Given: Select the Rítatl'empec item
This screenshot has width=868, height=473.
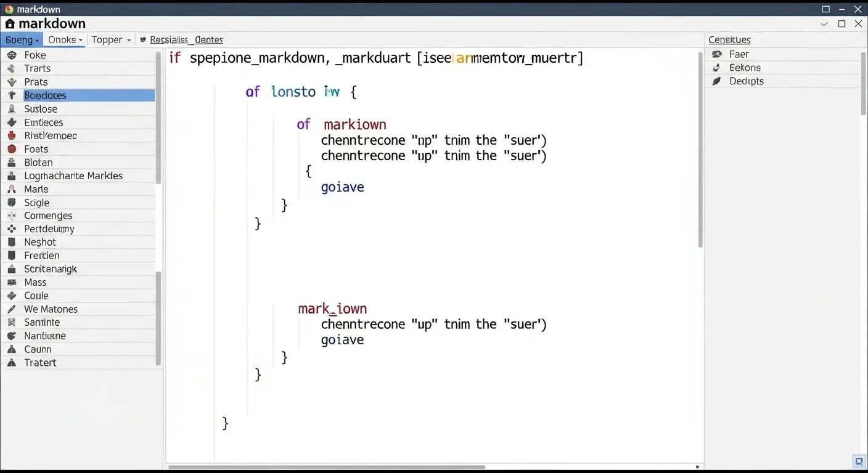Looking at the screenshot, I should (x=78, y=135).
